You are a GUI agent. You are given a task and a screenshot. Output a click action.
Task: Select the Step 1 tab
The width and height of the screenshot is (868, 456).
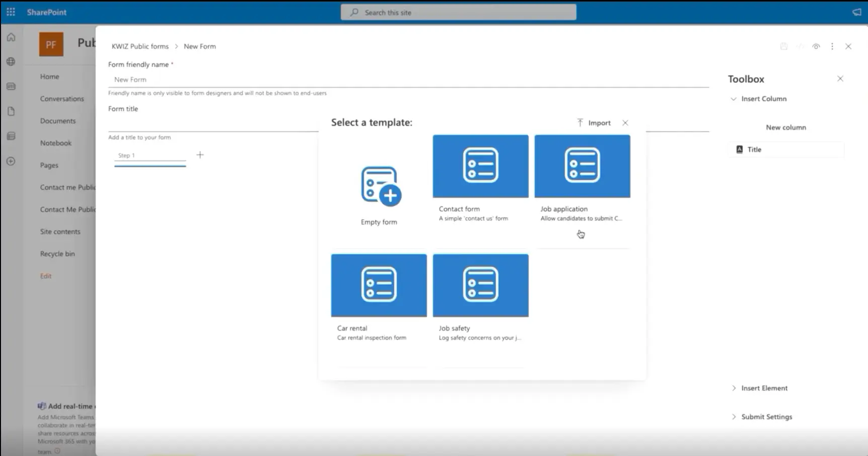click(150, 156)
